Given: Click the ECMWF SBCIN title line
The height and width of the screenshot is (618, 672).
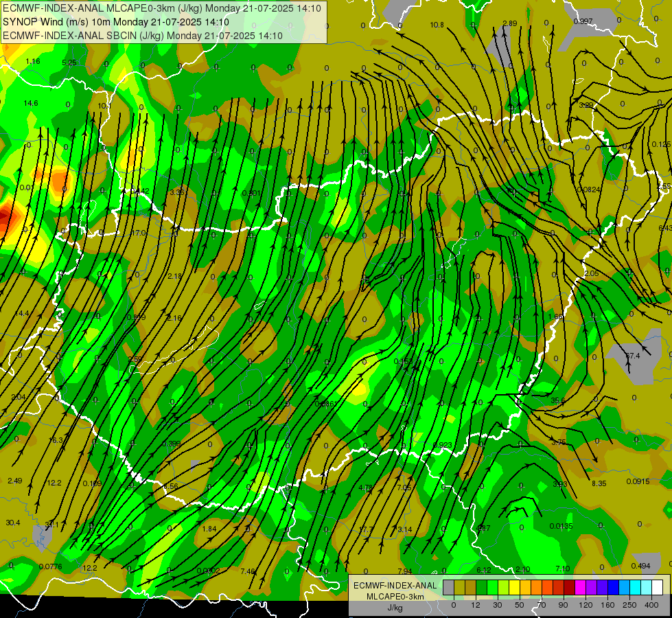Looking at the screenshot, I should point(143,36).
